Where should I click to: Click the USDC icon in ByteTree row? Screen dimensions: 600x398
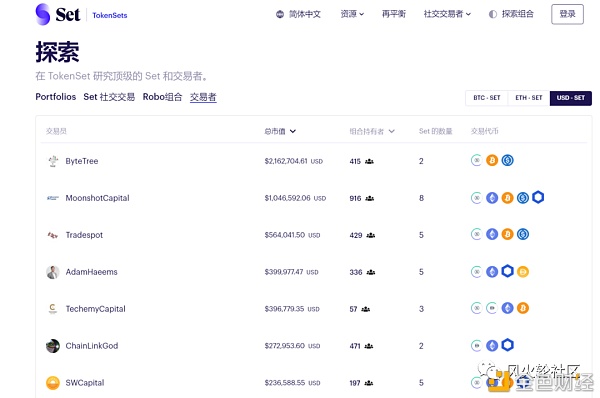point(507,160)
